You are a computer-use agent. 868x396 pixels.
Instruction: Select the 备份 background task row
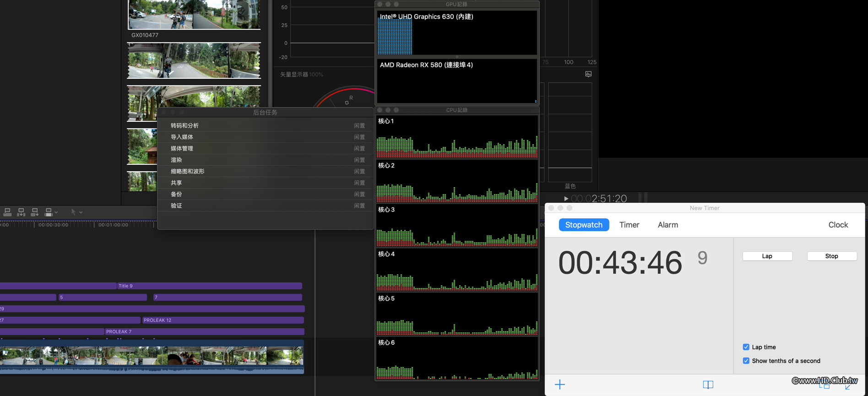click(x=265, y=194)
